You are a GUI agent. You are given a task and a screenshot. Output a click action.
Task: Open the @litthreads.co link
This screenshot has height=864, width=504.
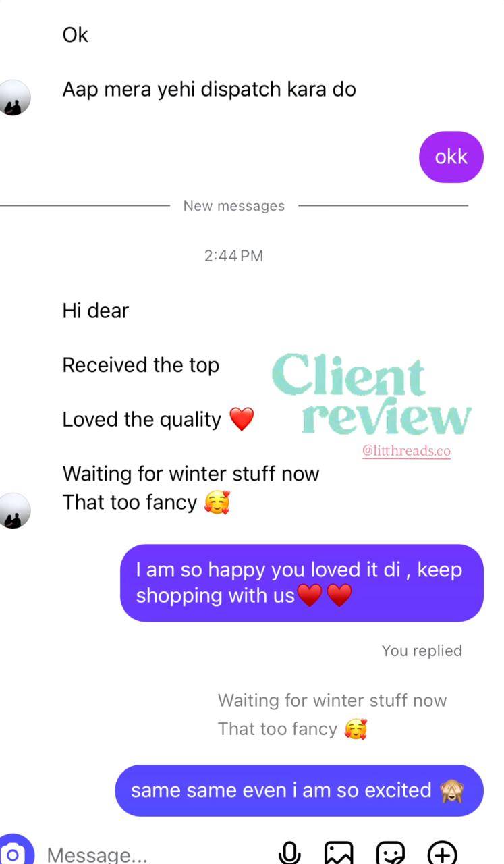pos(406,451)
